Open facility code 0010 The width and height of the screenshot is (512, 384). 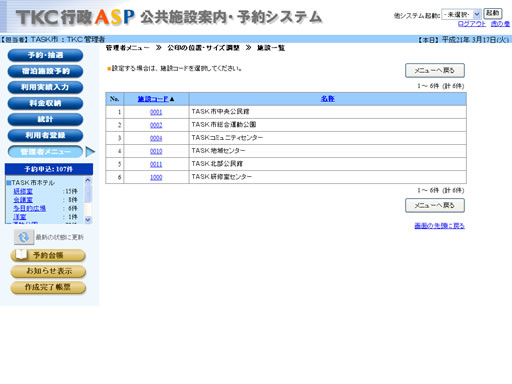156,151
